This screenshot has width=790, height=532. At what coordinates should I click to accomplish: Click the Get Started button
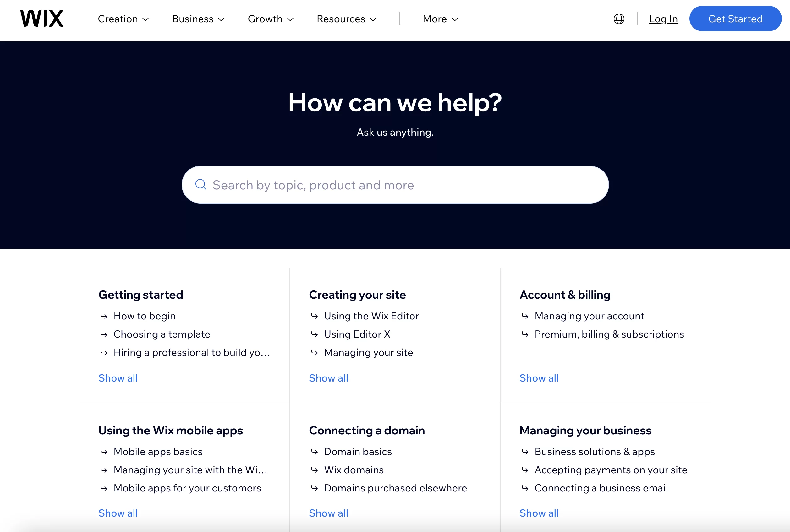tap(735, 19)
